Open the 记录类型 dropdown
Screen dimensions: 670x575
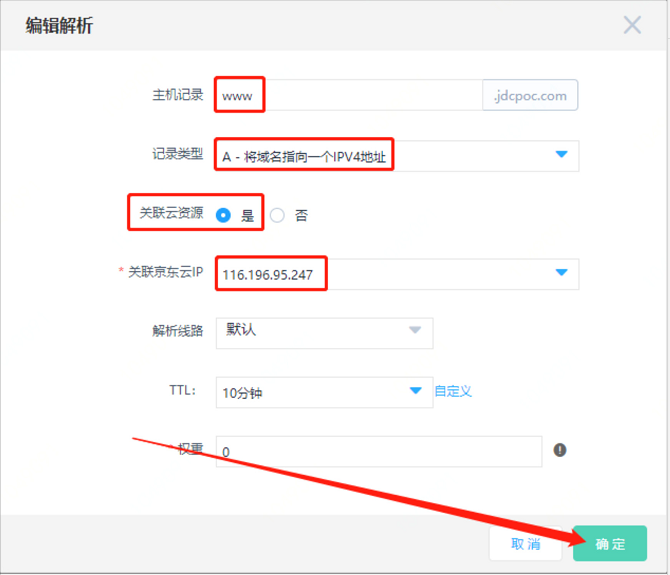tap(397, 156)
